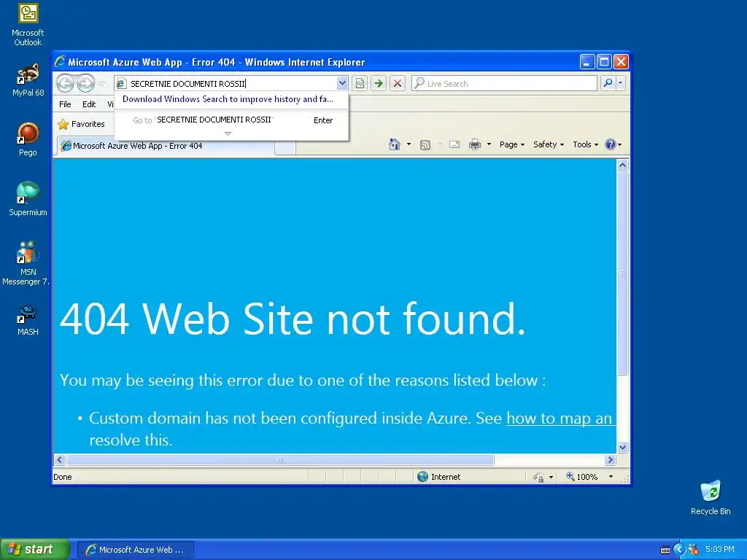747x560 pixels.
Task: Click the Live Search magnifier button
Action: pos(608,83)
